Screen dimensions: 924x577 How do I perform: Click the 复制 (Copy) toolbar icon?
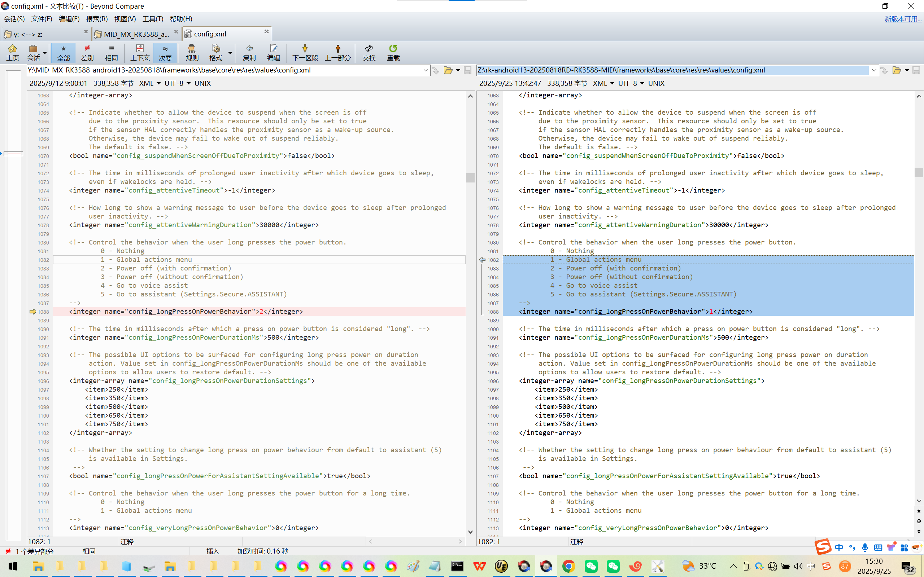coord(249,52)
